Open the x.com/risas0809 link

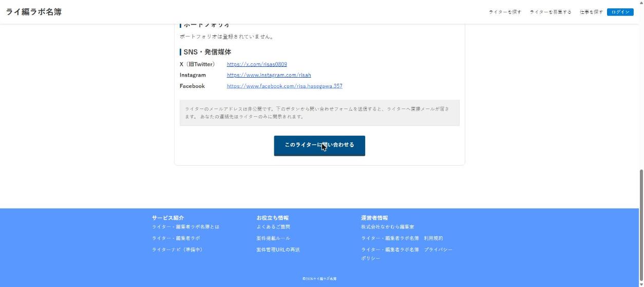tap(257, 64)
